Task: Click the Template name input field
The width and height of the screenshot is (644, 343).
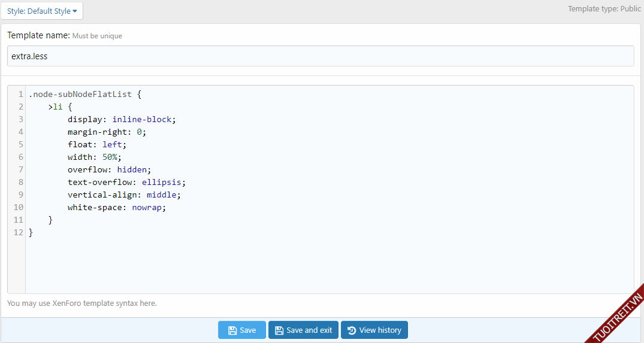Action: click(321, 56)
